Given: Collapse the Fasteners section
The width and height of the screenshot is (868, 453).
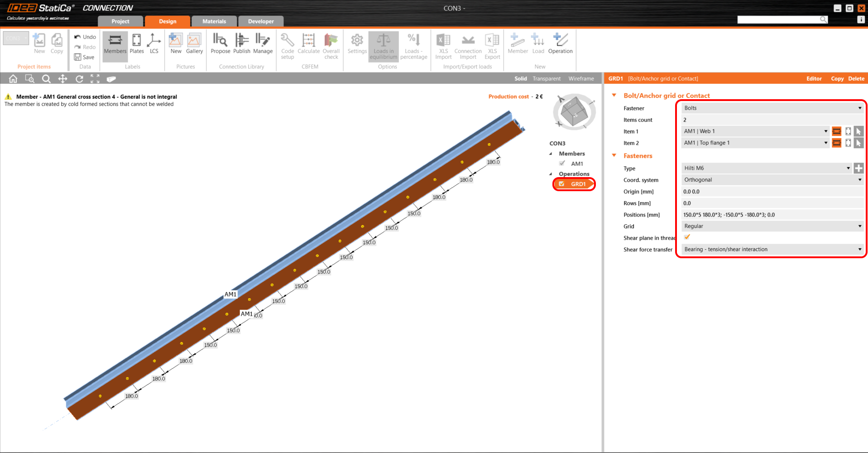Looking at the screenshot, I should pos(614,155).
